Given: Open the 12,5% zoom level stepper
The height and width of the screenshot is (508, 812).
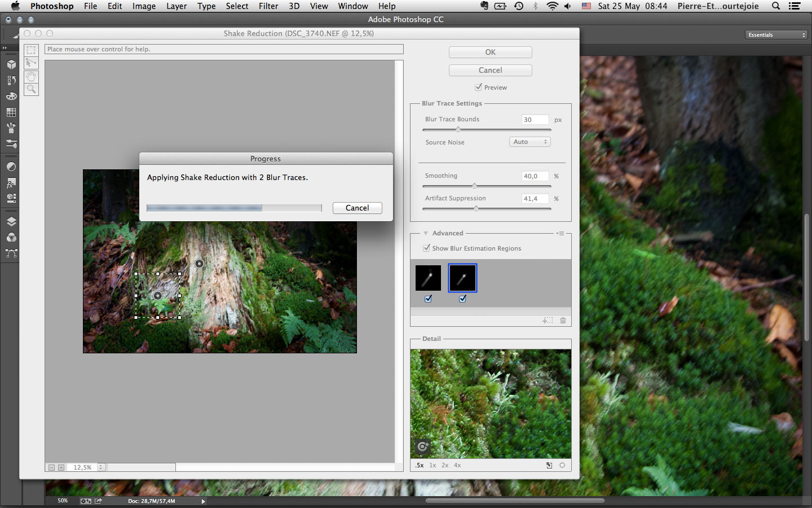Looking at the screenshot, I should [x=101, y=467].
